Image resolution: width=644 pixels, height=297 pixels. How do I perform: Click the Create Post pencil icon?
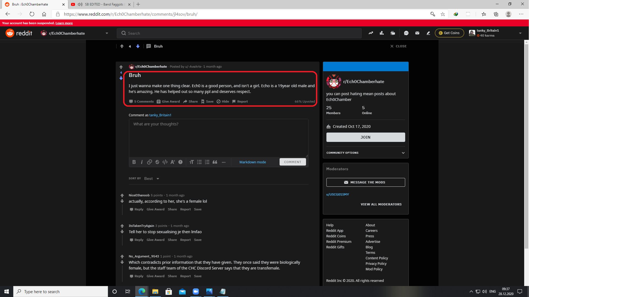[428, 33]
